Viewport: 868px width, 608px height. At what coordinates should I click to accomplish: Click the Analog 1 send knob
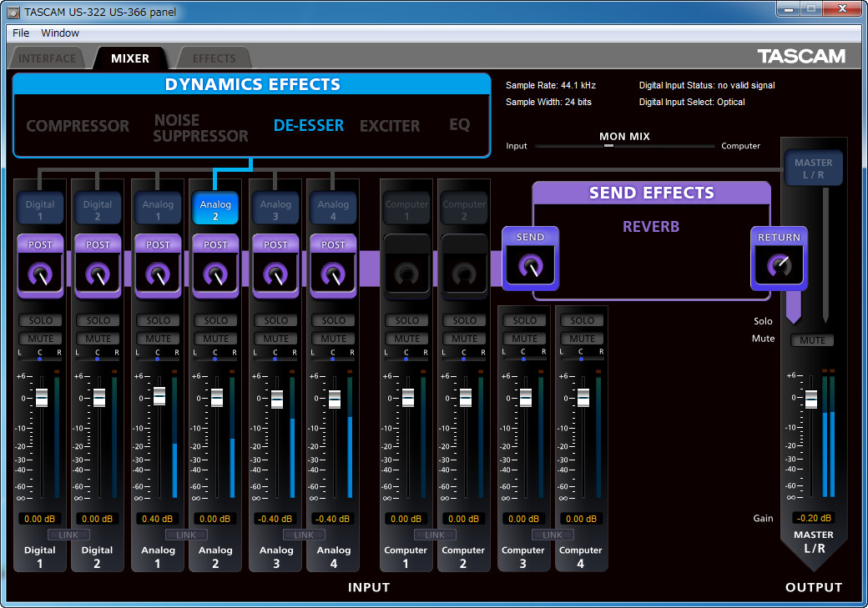[x=158, y=274]
